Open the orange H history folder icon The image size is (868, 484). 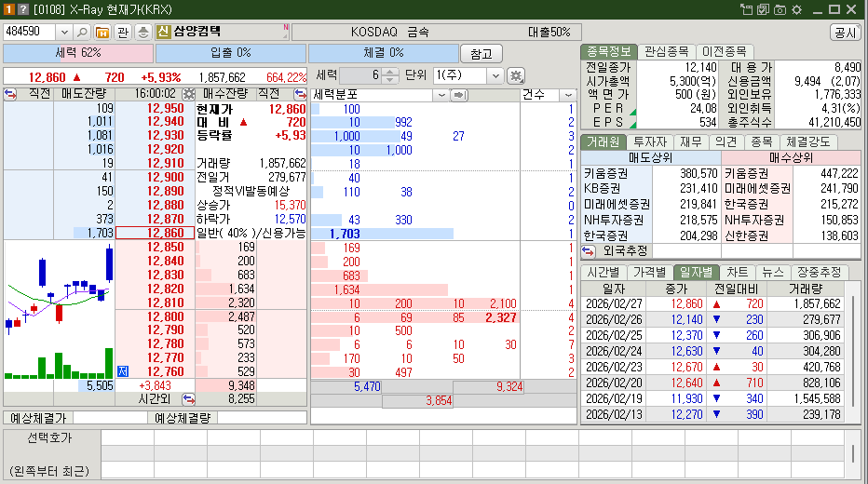(x=102, y=32)
